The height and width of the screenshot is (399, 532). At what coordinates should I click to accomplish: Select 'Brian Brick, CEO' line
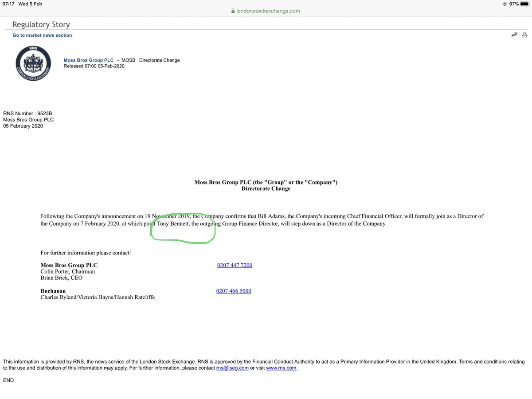pyautogui.click(x=61, y=278)
